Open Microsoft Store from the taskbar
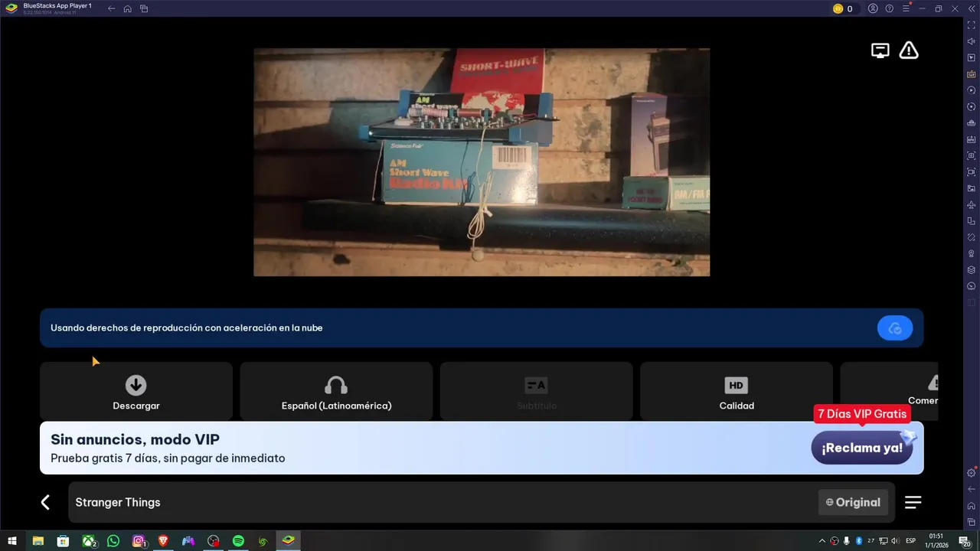The height and width of the screenshot is (551, 980). click(x=63, y=541)
